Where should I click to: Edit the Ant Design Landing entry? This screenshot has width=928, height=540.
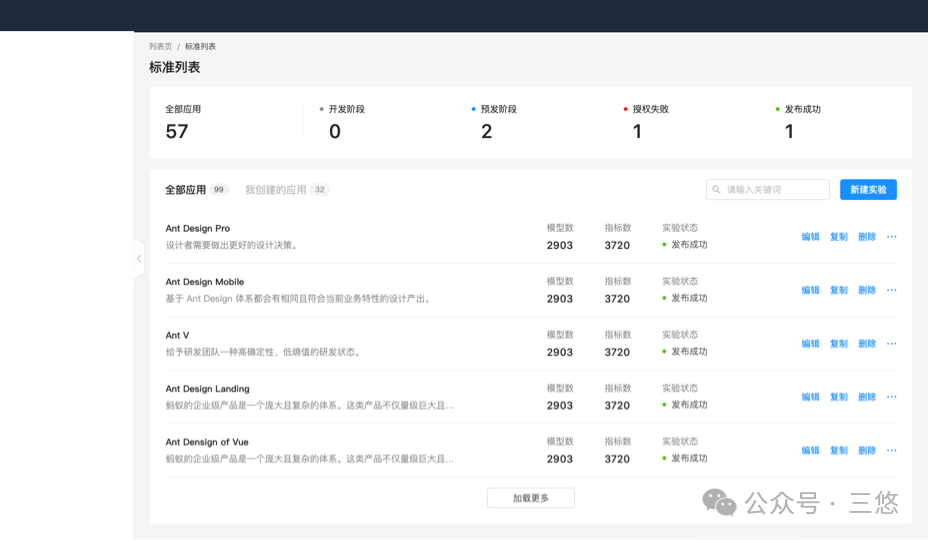tap(810, 397)
